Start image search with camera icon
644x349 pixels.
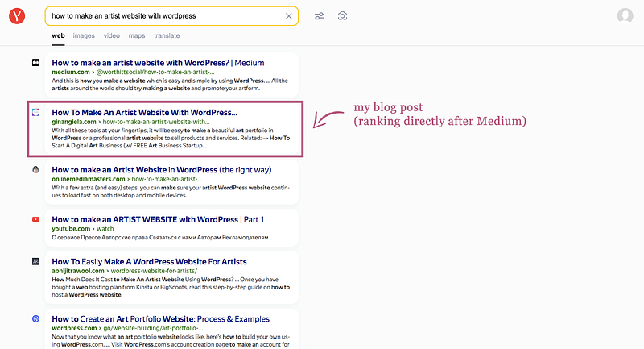click(343, 16)
